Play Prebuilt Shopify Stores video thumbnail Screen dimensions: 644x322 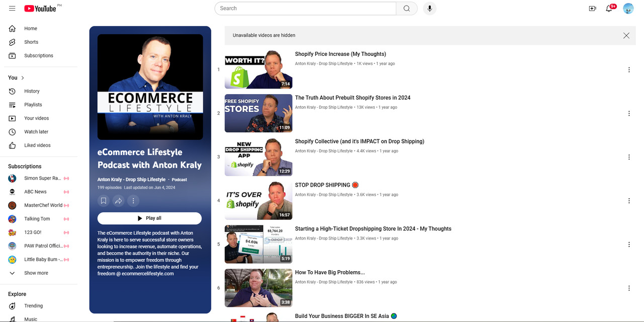click(258, 113)
